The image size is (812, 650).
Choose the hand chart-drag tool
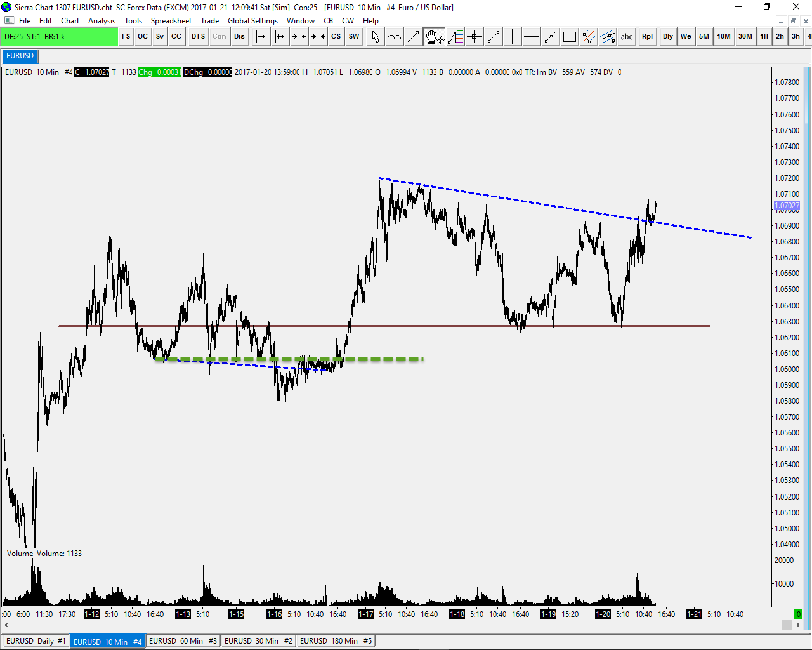pos(435,37)
